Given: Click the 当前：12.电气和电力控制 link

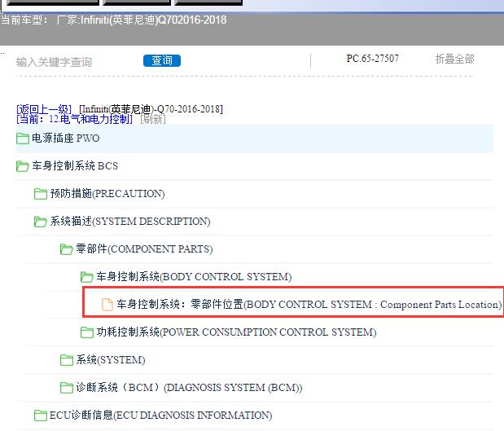Looking at the screenshot, I should click(x=75, y=119).
